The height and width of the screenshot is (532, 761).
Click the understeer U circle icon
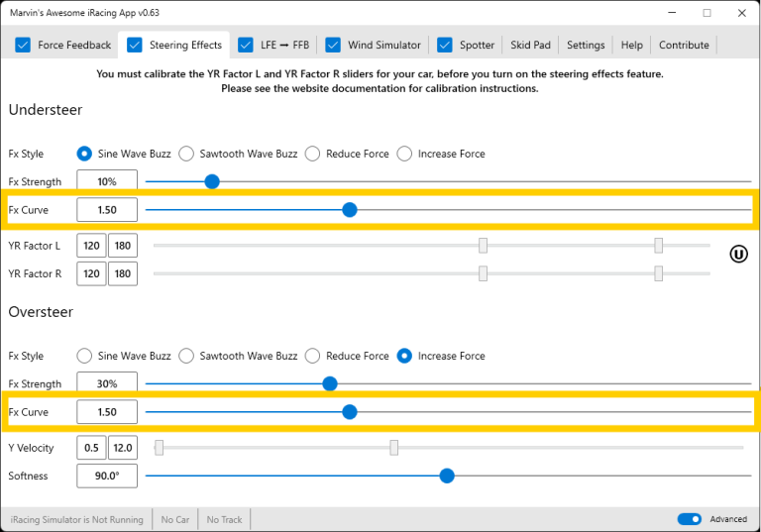point(738,254)
